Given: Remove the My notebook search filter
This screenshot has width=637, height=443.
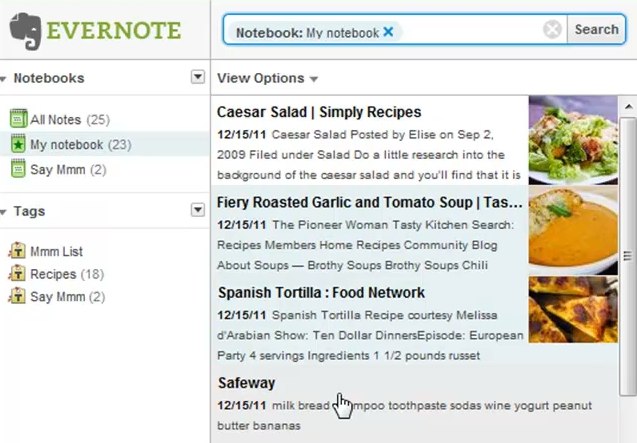Looking at the screenshot, I should (x=388, y=32).
